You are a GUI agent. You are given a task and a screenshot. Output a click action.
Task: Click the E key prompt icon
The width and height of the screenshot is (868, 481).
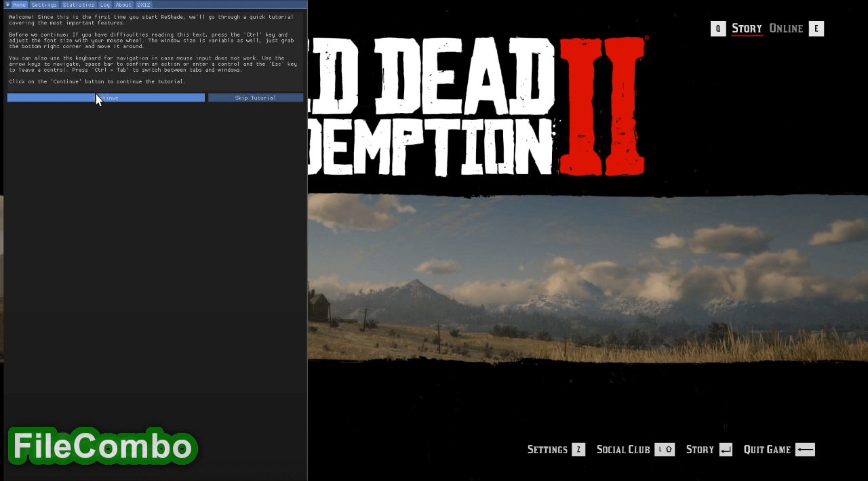point(816,28)
